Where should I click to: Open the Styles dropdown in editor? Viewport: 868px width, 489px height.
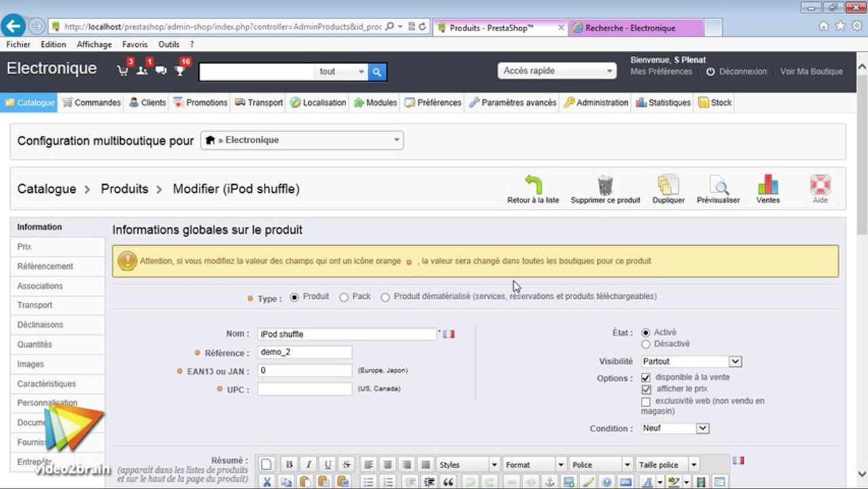pos(468,465)
